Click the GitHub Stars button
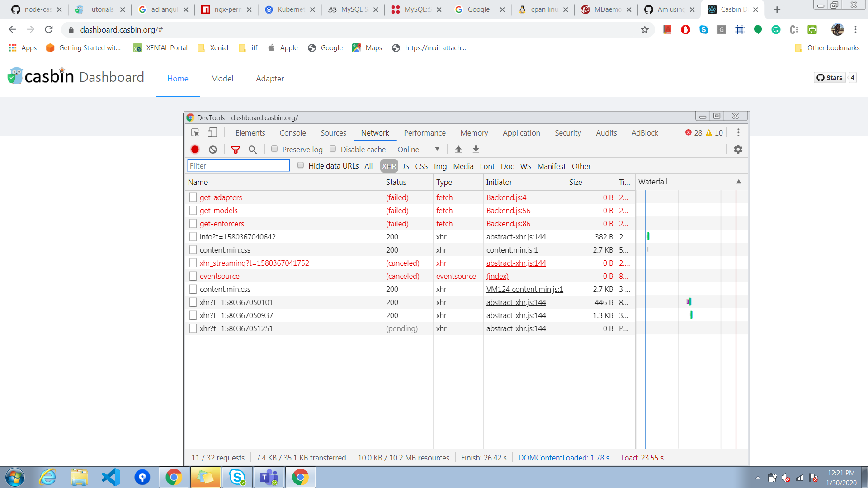868x488 pixels. coord(831,77)
